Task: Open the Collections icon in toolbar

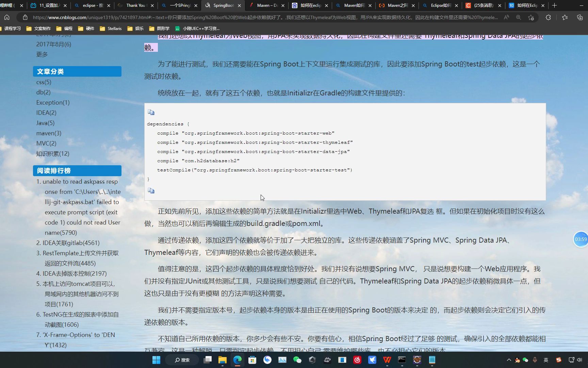Action: click(x=580, y=17)
